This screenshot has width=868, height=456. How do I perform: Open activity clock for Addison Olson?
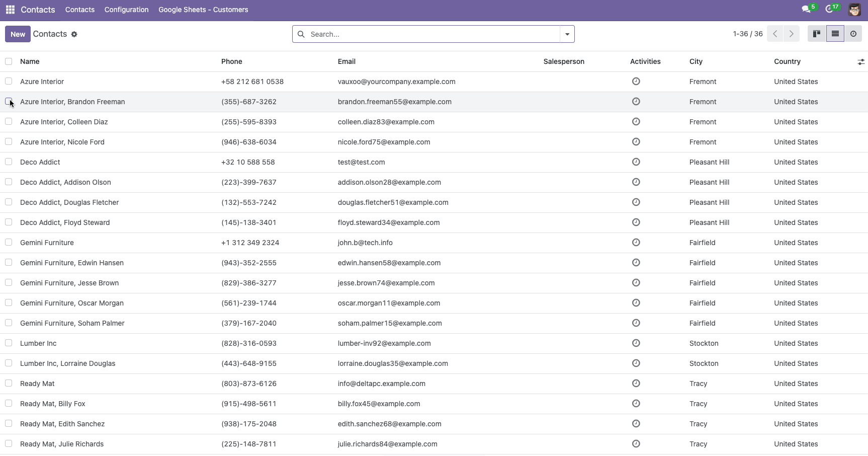click(636, 182)
